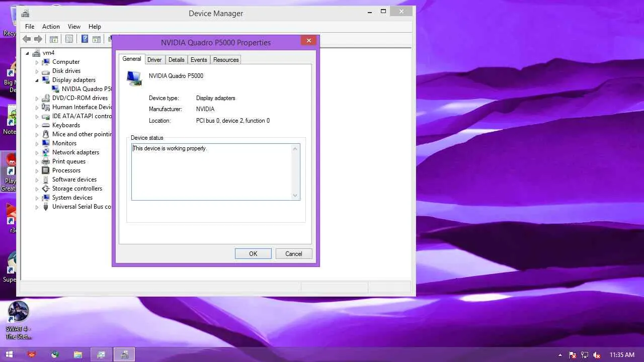This screenshot has width=644, height=362.
Task: Switch to the Details tab
Action: coord(176,60)
